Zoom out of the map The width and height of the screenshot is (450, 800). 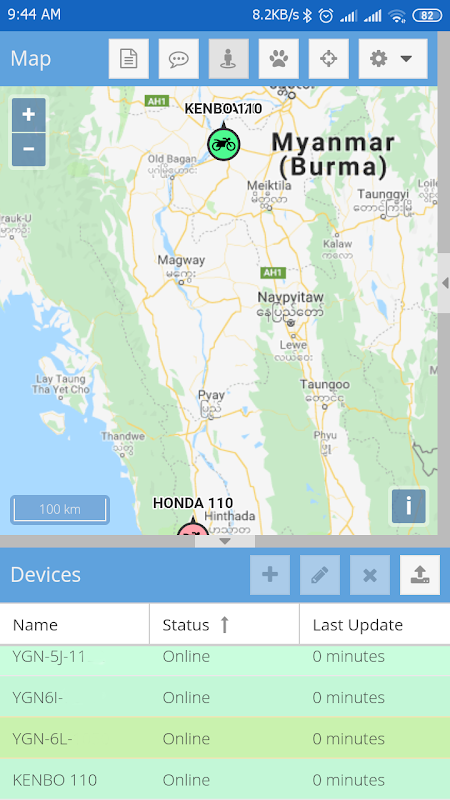coord(29,149)
